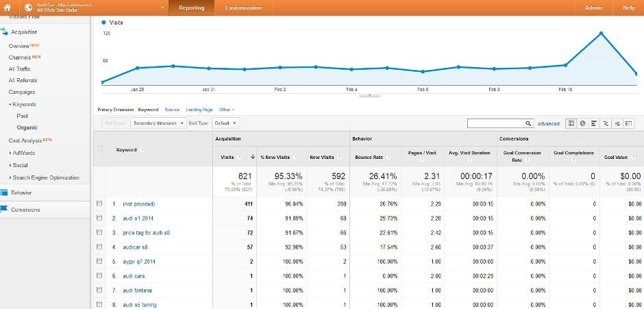The height and width of the screenshot is (309, 644).
Task: Open Campaigns in the sidebar
Action: click(x=22, y=92)
